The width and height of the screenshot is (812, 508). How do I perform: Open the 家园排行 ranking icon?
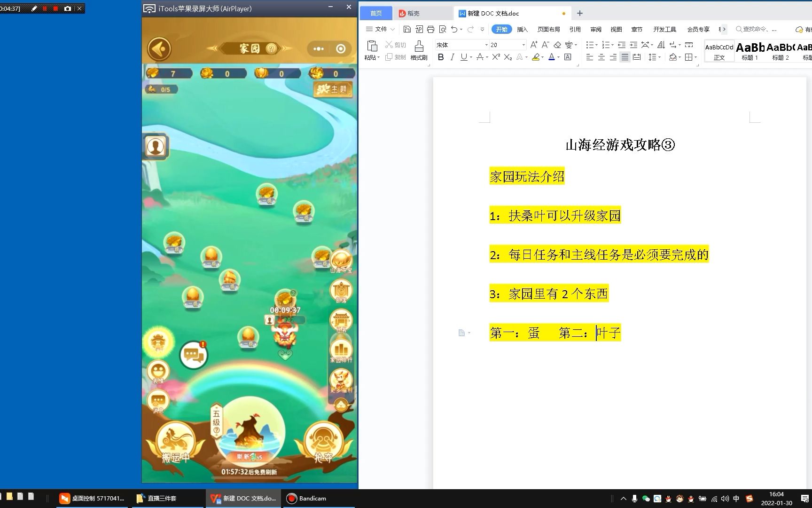pyautogui.click(x=342, y=351)
